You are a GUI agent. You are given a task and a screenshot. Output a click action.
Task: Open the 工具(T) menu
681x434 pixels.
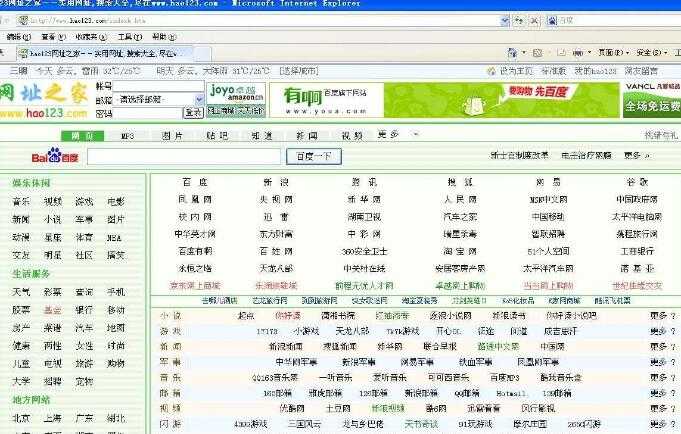(130, 37)
